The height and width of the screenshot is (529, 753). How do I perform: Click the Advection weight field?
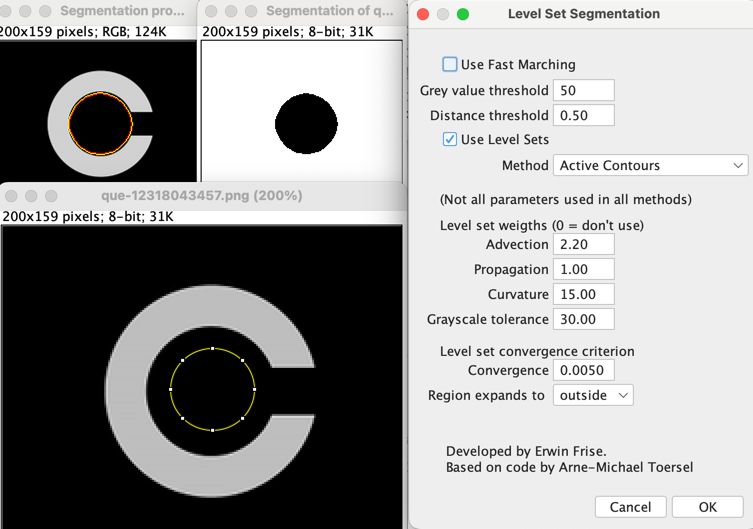point(583,245)
